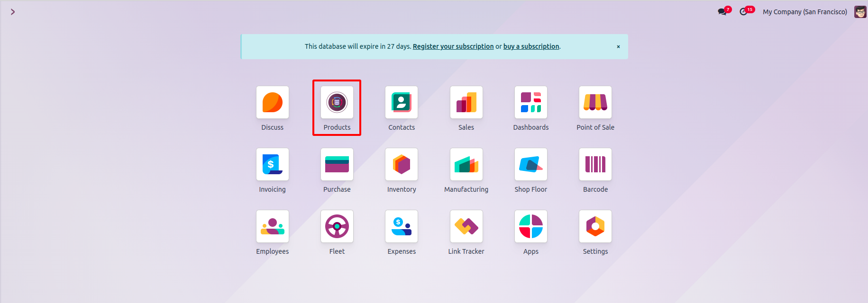This screenshot has width=868, height=303.
Task: Expand the menu with the top-left chevron
Action: point(13,12)
